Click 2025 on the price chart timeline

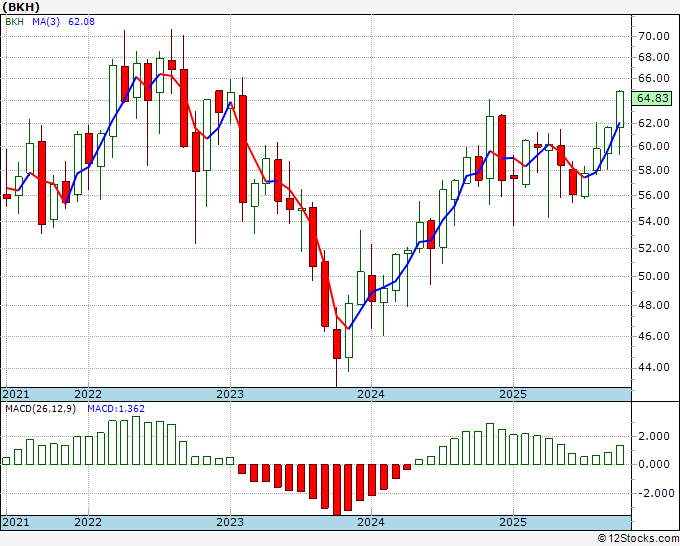pos(513,394)
